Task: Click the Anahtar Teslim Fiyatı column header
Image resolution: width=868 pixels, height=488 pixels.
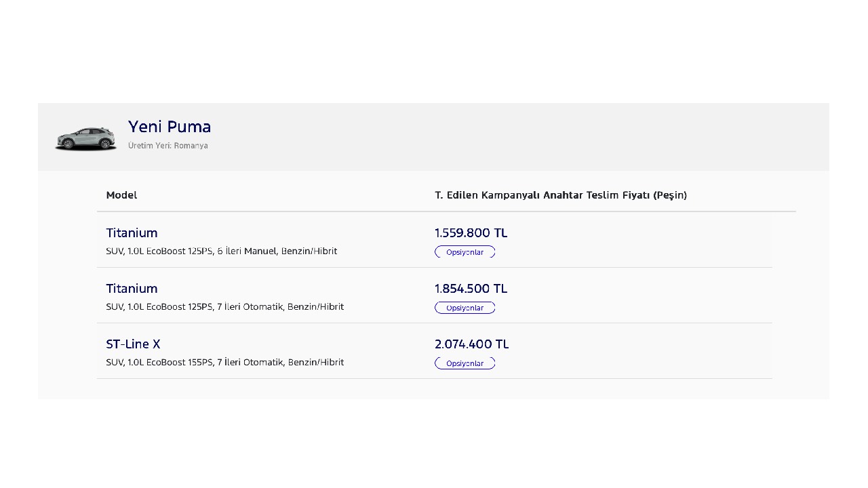Action: [561, 195]
